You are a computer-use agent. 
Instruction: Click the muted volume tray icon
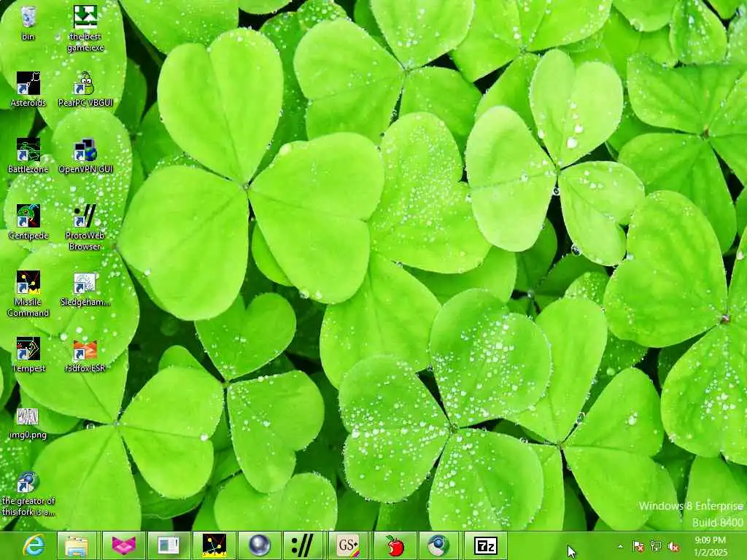673,547
